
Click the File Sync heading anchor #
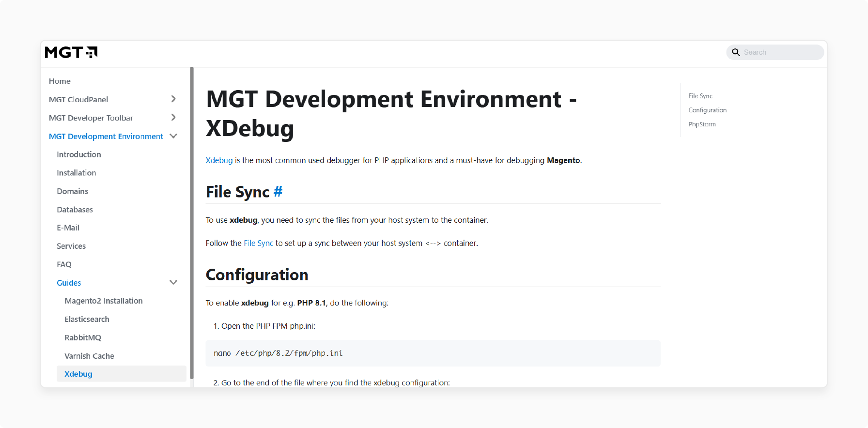pos(278,192)
